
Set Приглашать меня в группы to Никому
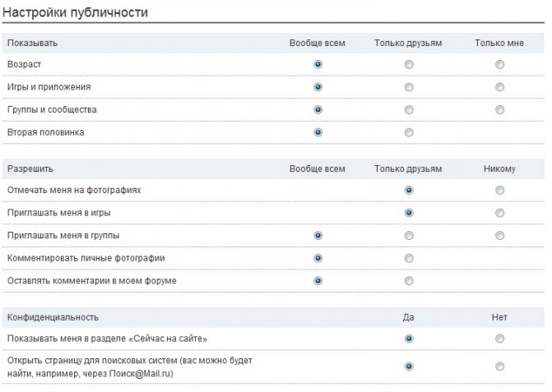499,235
